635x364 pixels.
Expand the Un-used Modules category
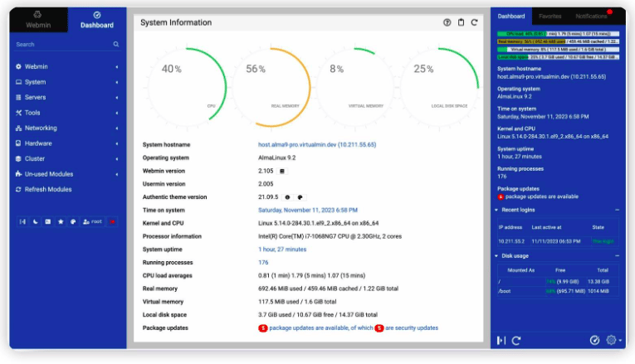pyautogui.click(x=67, y=174)
